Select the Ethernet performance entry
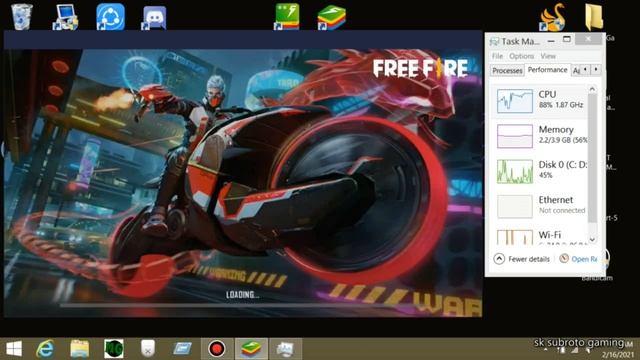Image resolution: width=640 pixels, height=360 pixels. [540, 206]
